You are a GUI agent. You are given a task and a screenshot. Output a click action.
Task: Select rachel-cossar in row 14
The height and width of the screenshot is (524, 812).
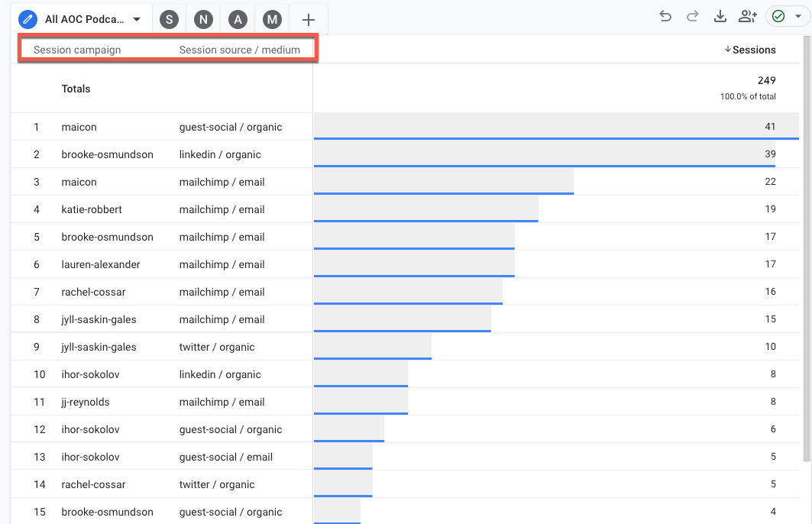click(x=93, y=484)
